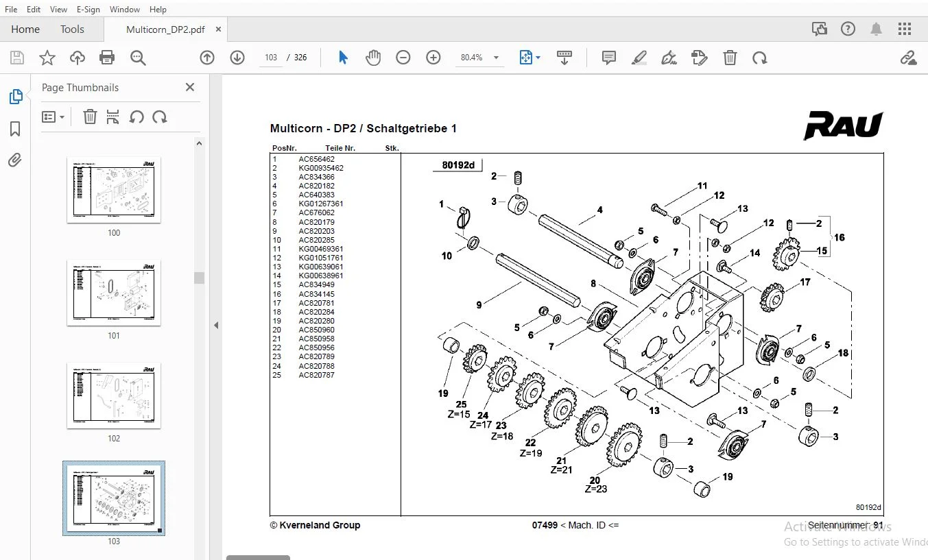Viewport: 928px width, 560px height.
Task: Select page 101 thumbnail
Action: pyautogui.click(x=114, y=293)
